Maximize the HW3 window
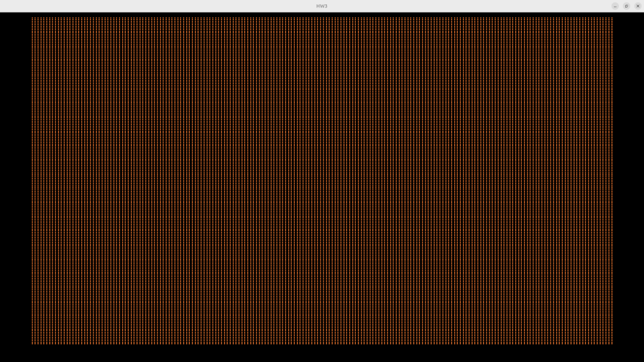The image size is (644, 362). pyautogui.click(x=626, y=6)
